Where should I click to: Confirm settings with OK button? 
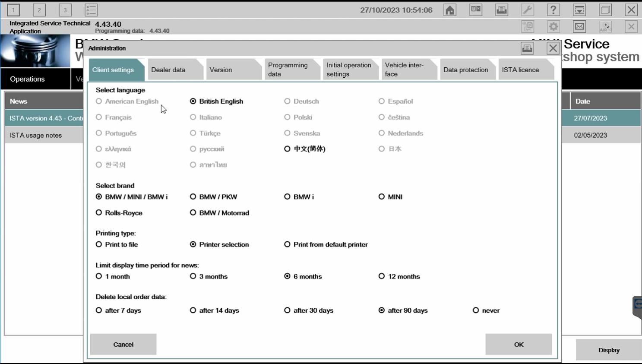pos(519,344)
